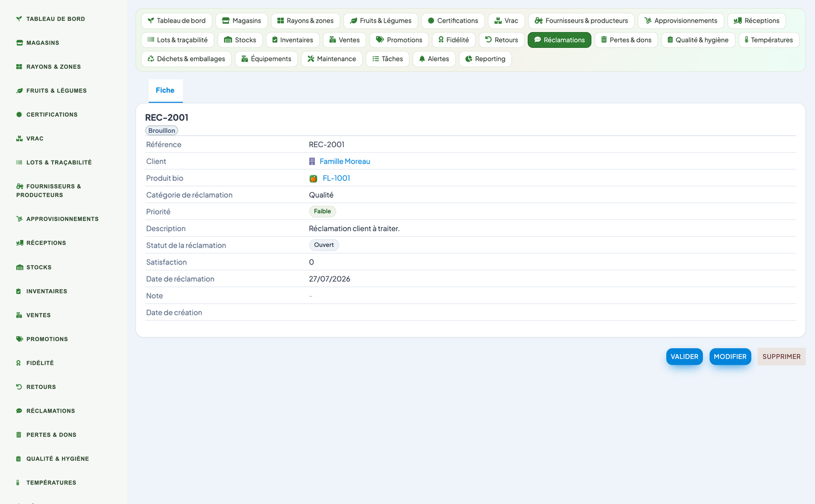Open Pertes & dons top navigation pill
The image size is (815, 504).
coord(626,40)
